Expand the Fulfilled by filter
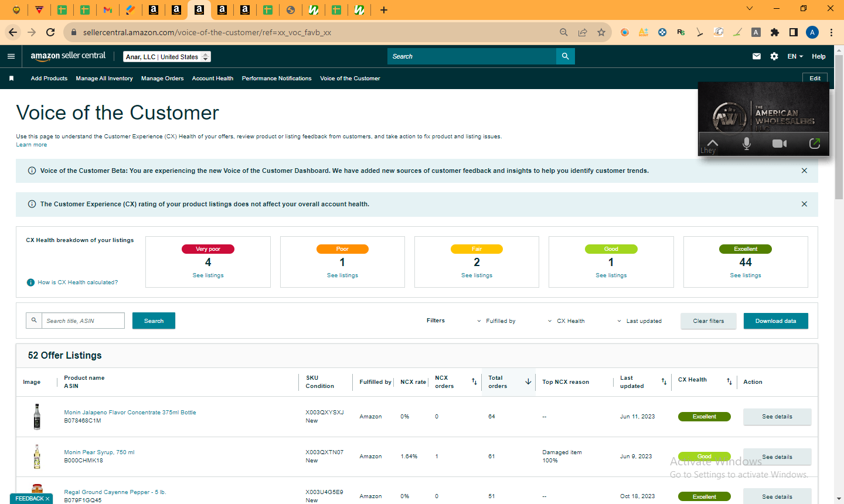Image resolution: width=844 pixels, height=504 pixels. tap(496, 321)
